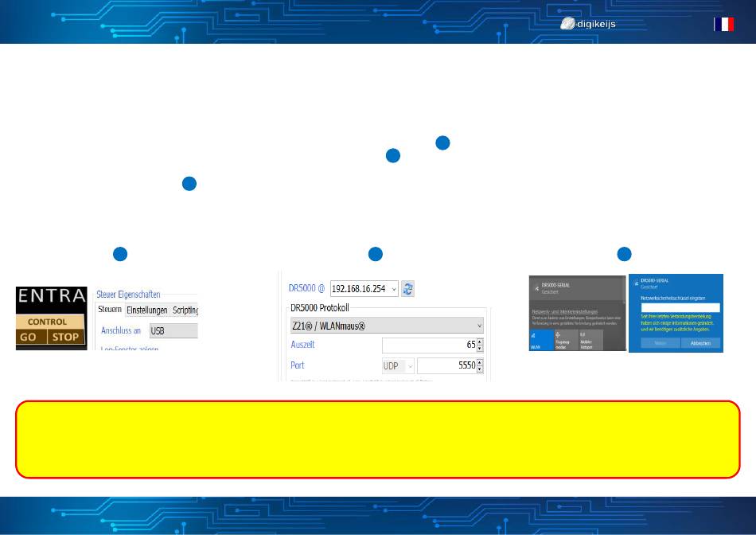Toggle the Mobiler Hotspot tile
756x535 pixels.
[590, 340]
